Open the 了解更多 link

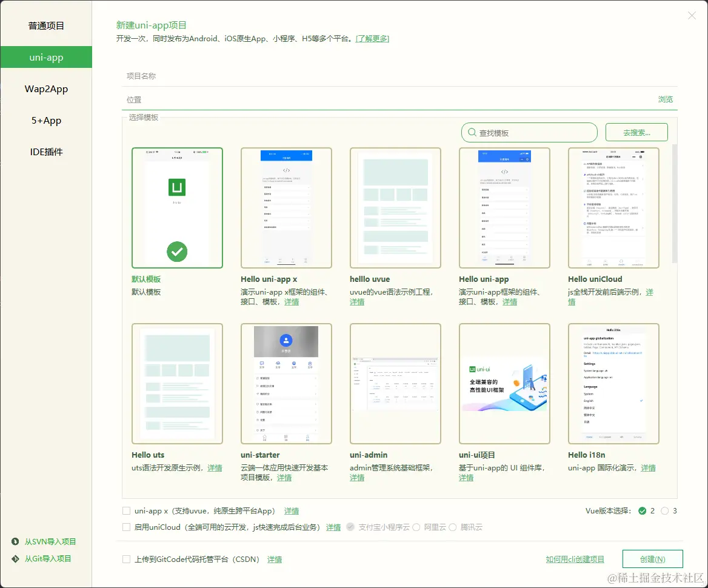(373, 39)
